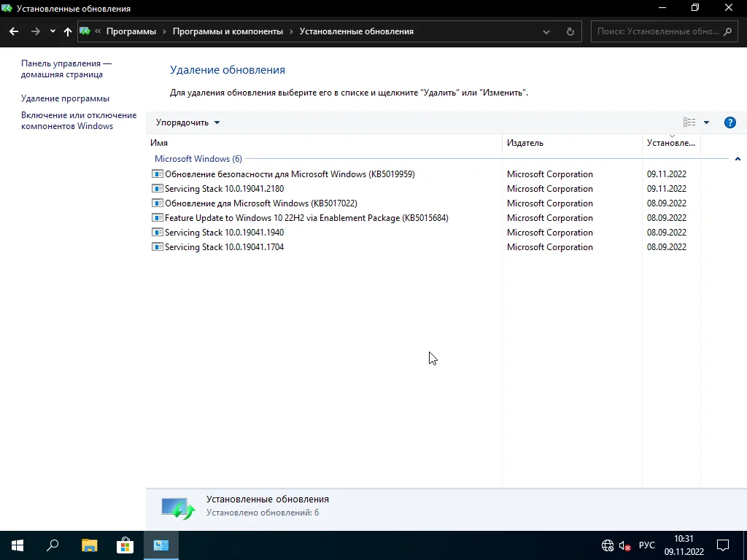
Task: Open Включение или отключение компонентов Windows
Action: tap(79, 120)
